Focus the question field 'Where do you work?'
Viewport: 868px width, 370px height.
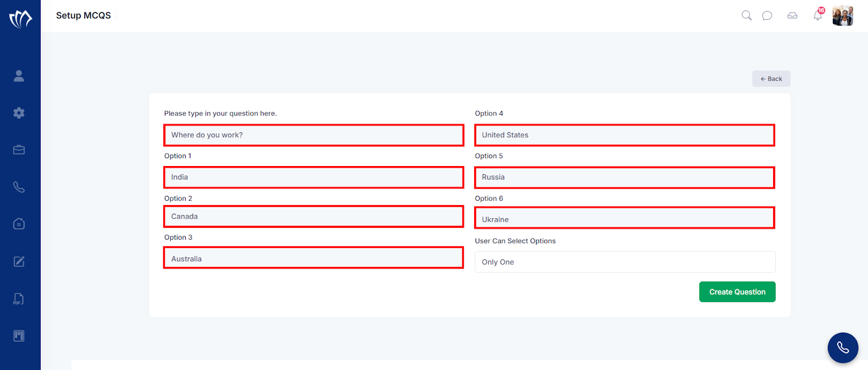click(x=314, y=135)
